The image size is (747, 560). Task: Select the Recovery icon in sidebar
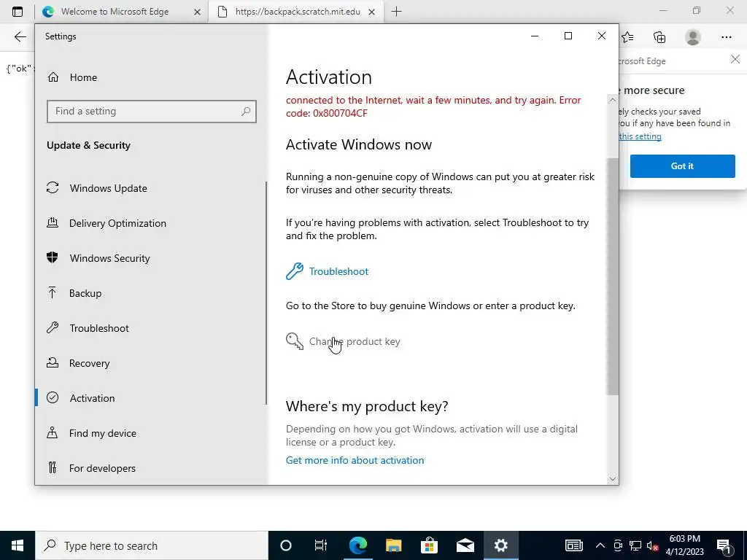tap(53, 362)
